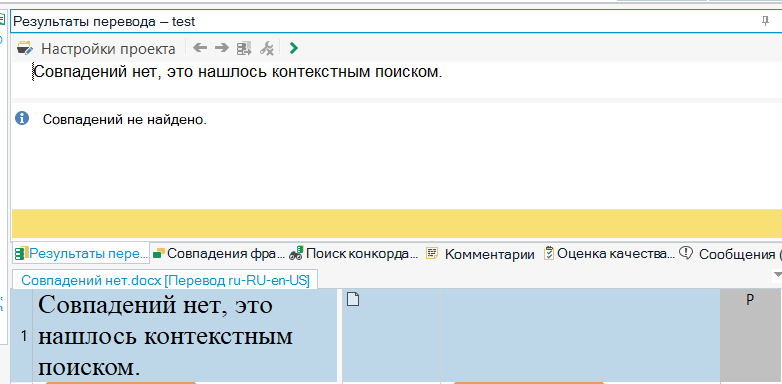Switch to Совпадения фра... tab
782x384 pixels.
[218, 253]
